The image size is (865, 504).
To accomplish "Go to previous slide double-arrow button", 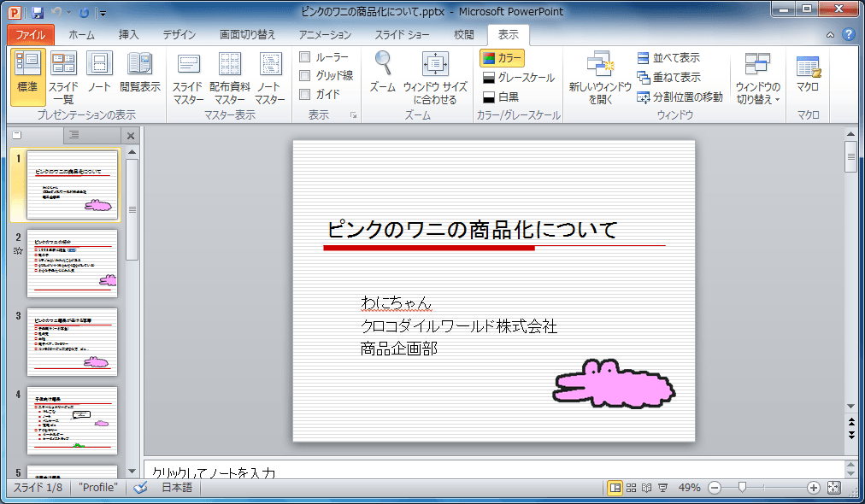I will coord(851,422).
